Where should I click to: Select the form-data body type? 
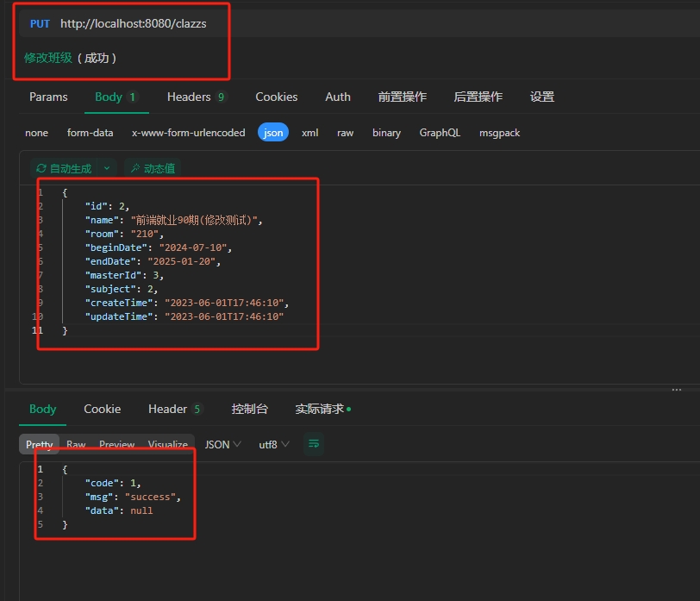tap(90, 133)
